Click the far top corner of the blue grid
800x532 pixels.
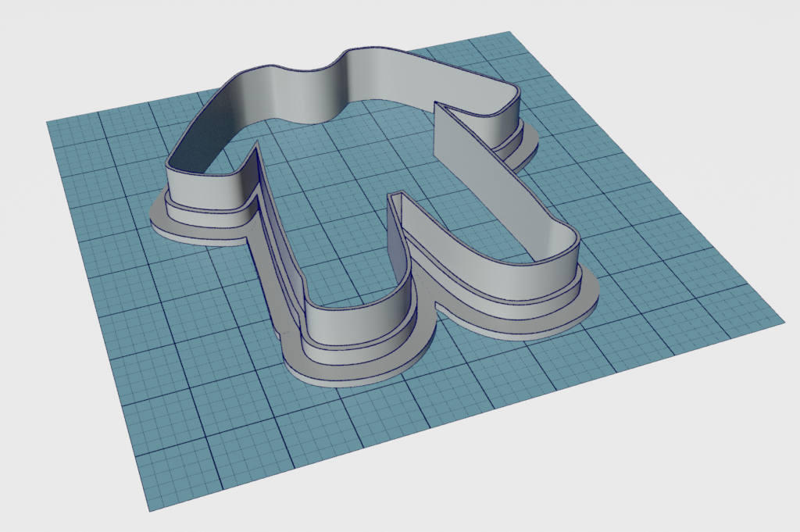pyautogui.click(x=509, y=32)
